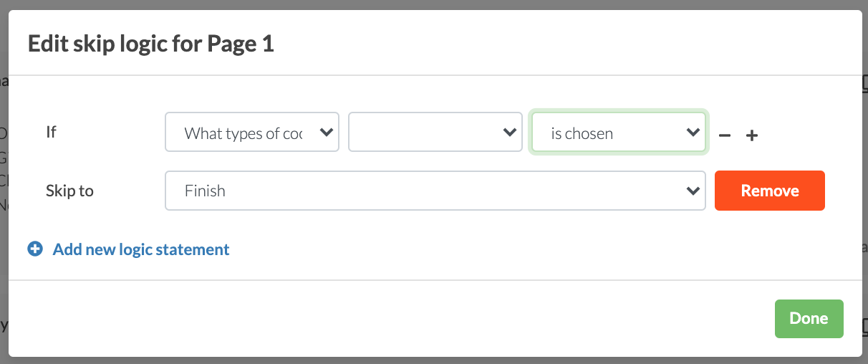Click the minus icon to remove condition
This screenshot has height=364, width=868.
725,135
